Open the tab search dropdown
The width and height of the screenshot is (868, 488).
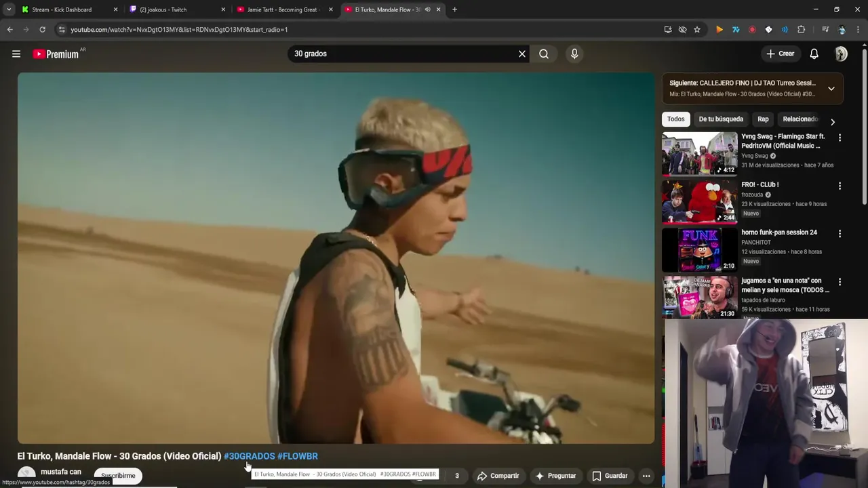tap(9, 9)
